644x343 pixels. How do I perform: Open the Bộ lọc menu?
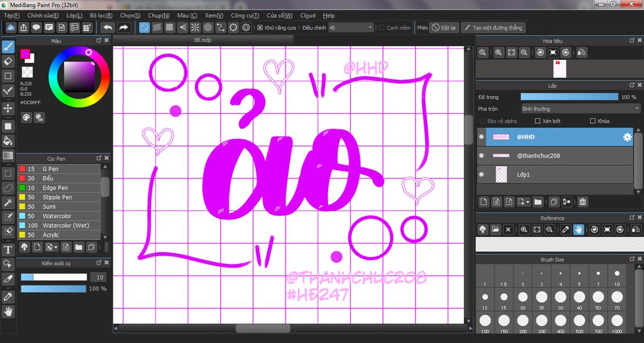coord(101,16)
